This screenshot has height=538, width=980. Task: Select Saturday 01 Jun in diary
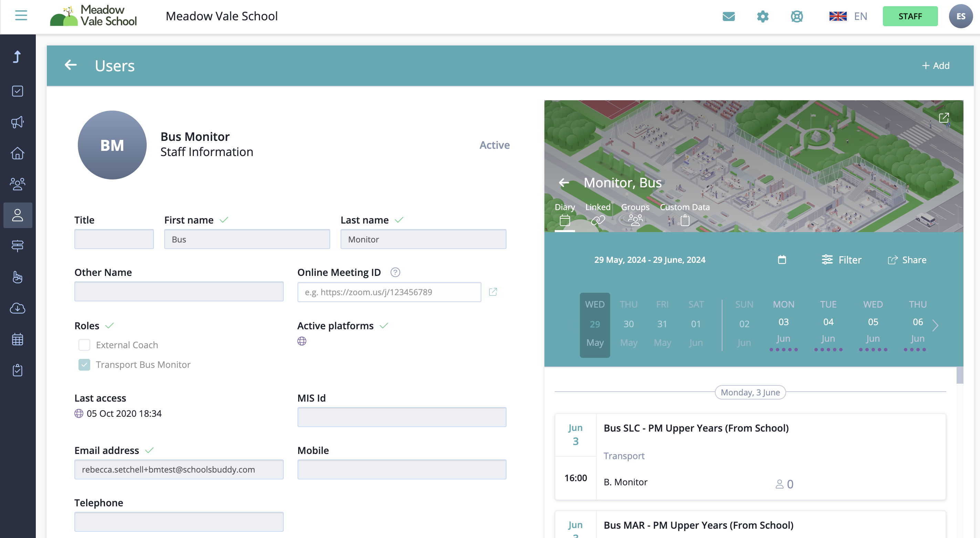pyautogui.click(x=696, y=324)
